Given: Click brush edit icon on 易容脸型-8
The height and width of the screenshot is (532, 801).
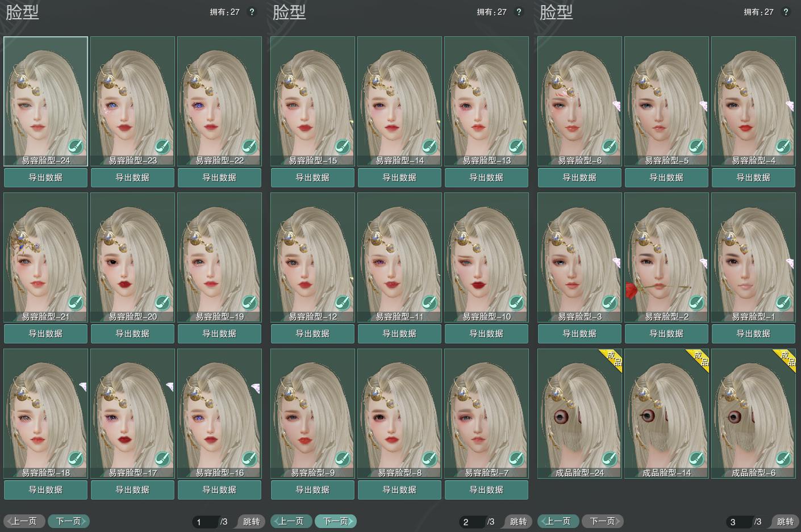Looking at the screenshot, I should [429, 459].
